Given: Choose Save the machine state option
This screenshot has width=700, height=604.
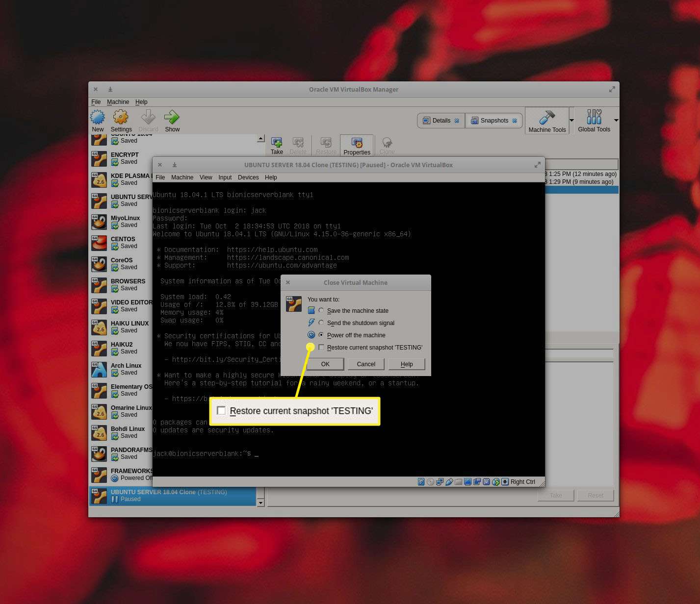Looking at the screenshot, I should 321,310.
